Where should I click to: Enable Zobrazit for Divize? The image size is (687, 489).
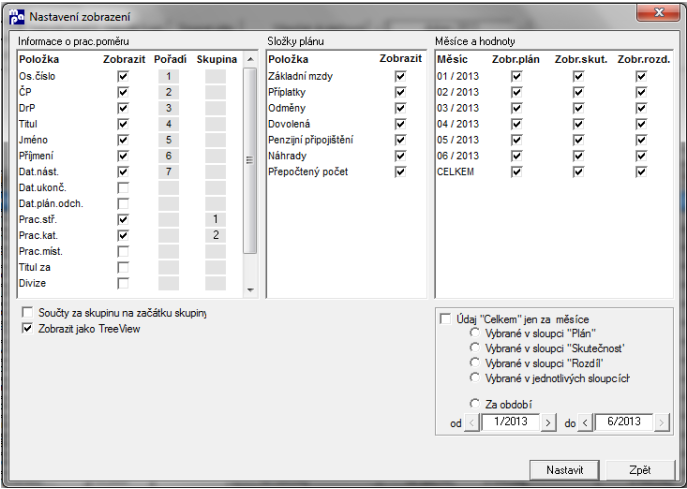click(x=123, y=283)
